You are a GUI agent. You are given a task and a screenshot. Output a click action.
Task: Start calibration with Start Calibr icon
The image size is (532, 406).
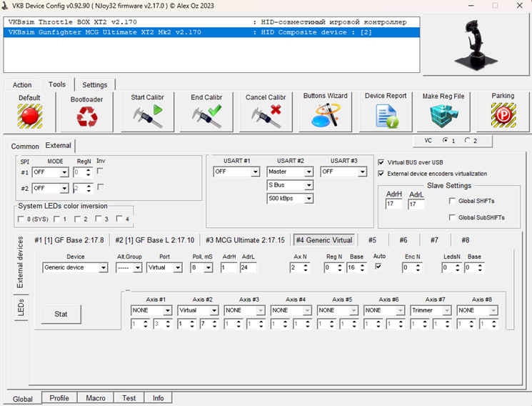(x=148, y=117)
